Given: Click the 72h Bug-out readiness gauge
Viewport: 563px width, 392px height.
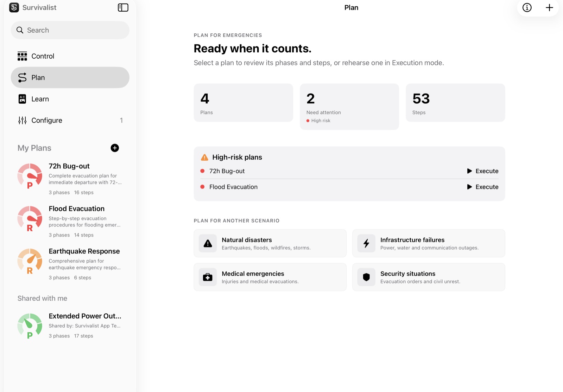Looking at the screenshot, I should pos(30,176).
